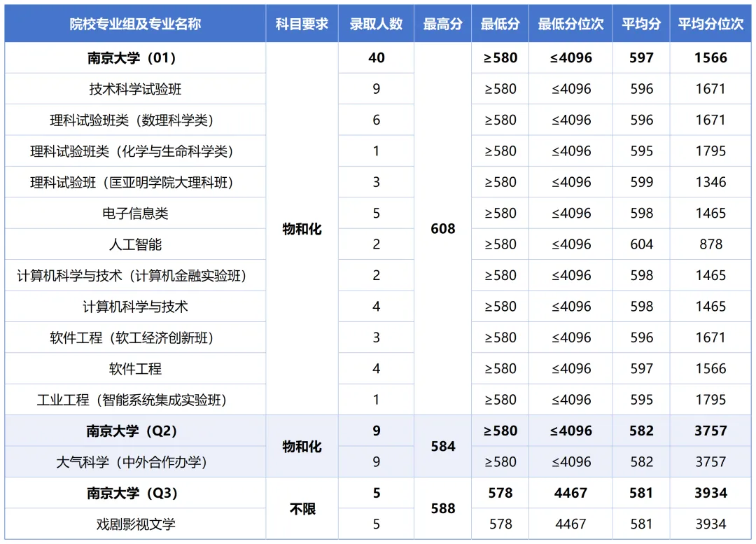Click bold average rank 1566 in 南京大学（01）row
This screenshot has height=544, width=756.
pyautogui.click(x=710, y=58)
